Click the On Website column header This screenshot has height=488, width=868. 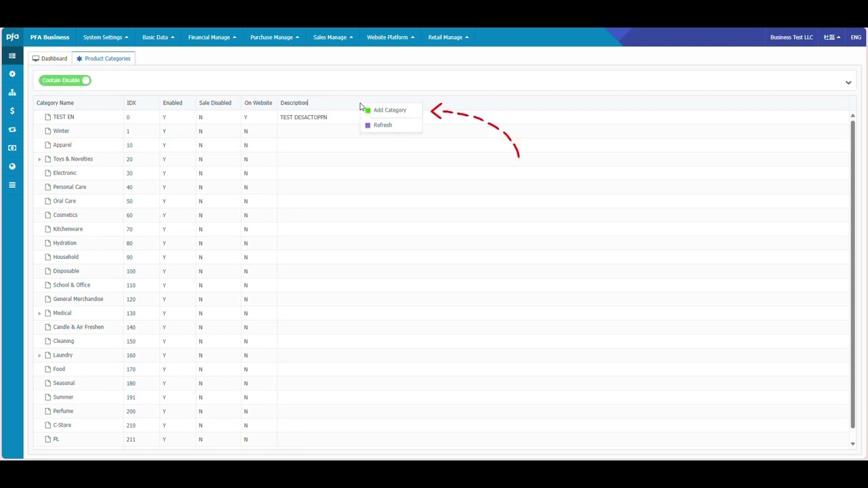[258, 103]
